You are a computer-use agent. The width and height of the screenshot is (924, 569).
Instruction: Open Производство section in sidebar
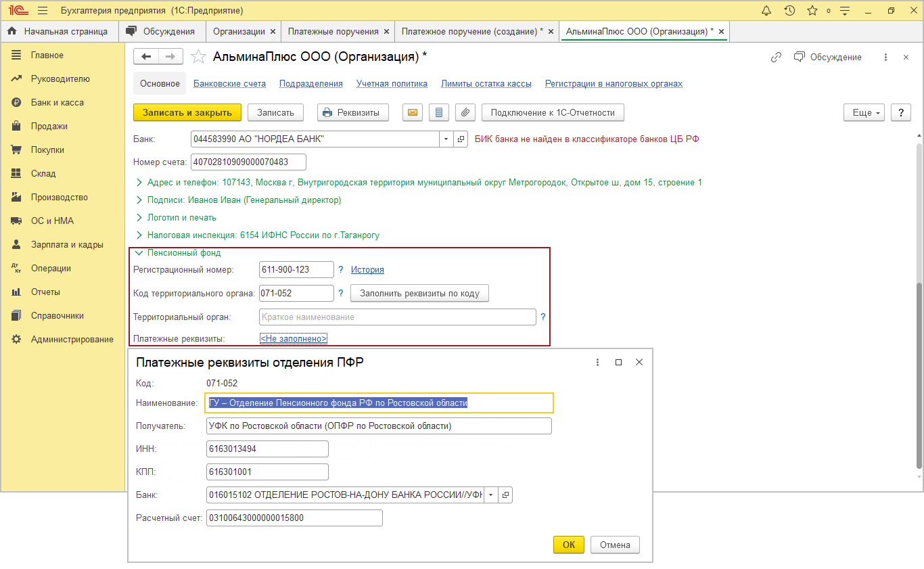[x=63, y=198]
